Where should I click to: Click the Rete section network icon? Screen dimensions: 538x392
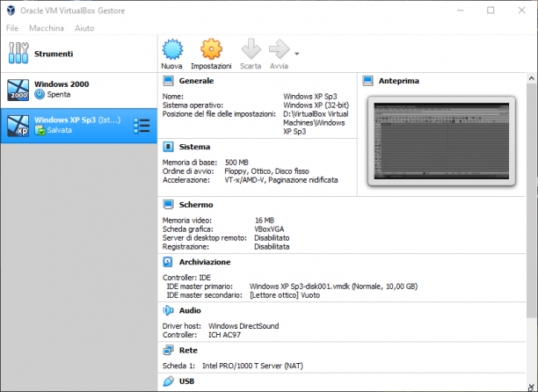pos(168,350)
